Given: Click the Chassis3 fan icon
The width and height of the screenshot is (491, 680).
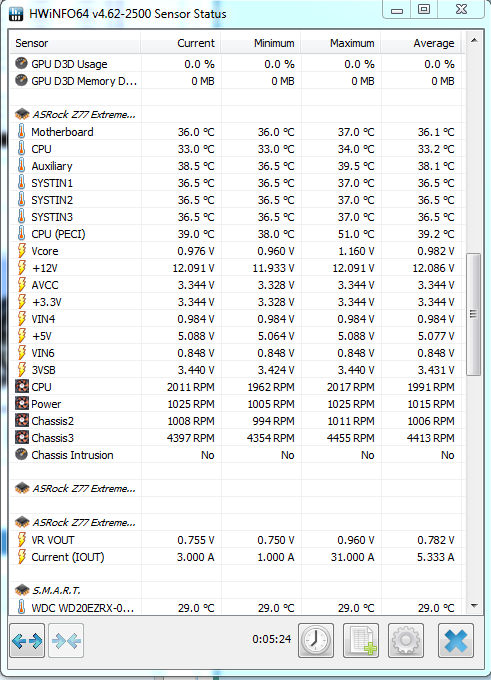Looking at the screenshot, I should (x=22, y=438).
